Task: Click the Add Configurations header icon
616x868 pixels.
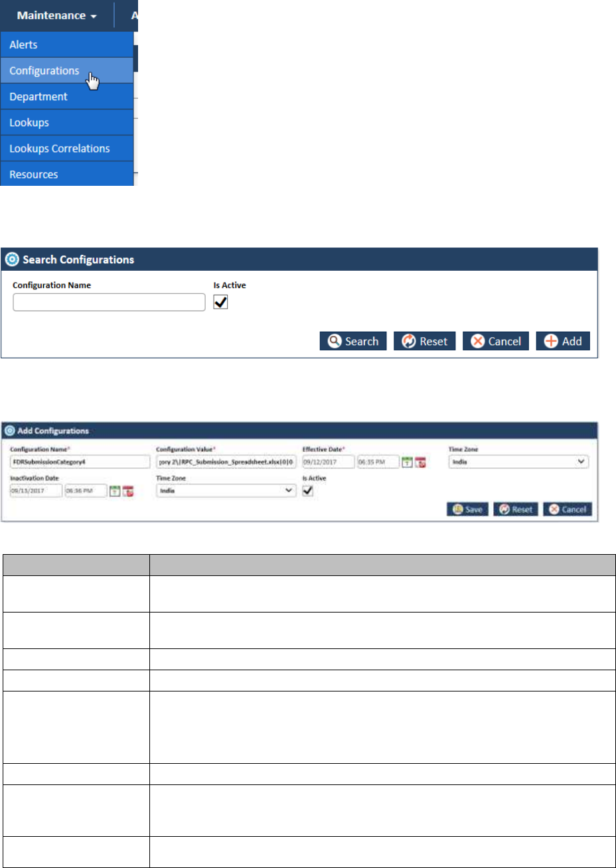Action: click(10, 431)
